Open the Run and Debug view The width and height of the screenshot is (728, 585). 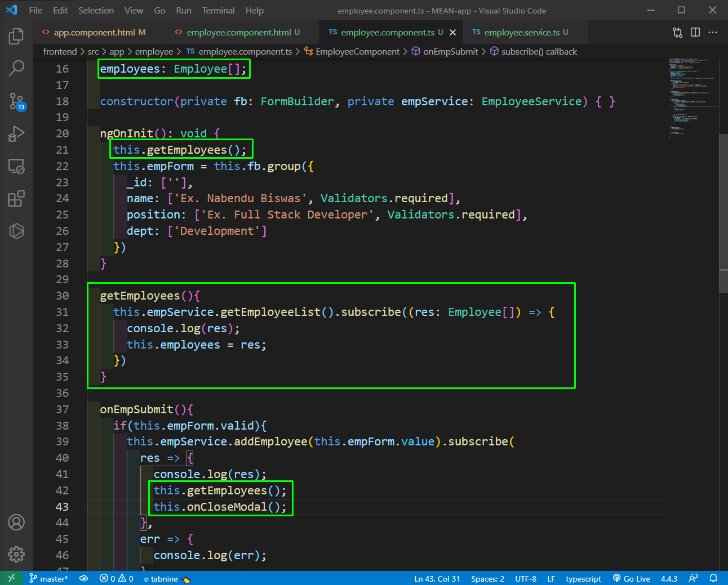click(16, 134)
